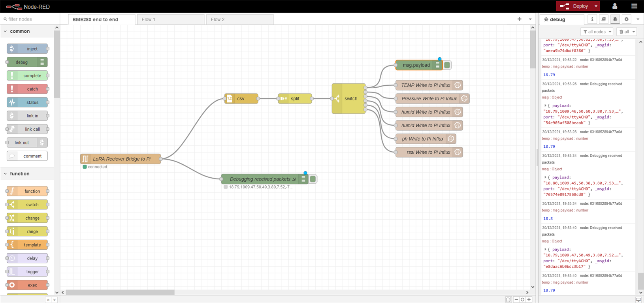Open the all nodes filter dropdown
Image resolution: width=644 pixels, height=303 pixels.
[597, 32]
